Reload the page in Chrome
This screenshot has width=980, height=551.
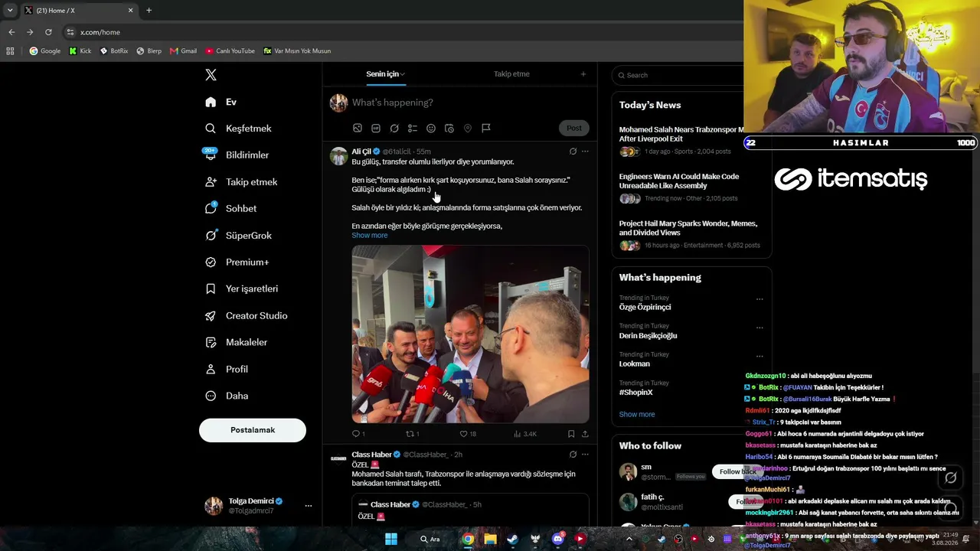48,32
